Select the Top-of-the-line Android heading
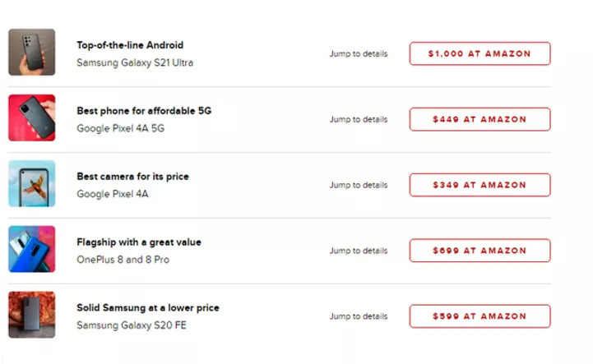This screenshot has width=593, height=364. (130, 45)
